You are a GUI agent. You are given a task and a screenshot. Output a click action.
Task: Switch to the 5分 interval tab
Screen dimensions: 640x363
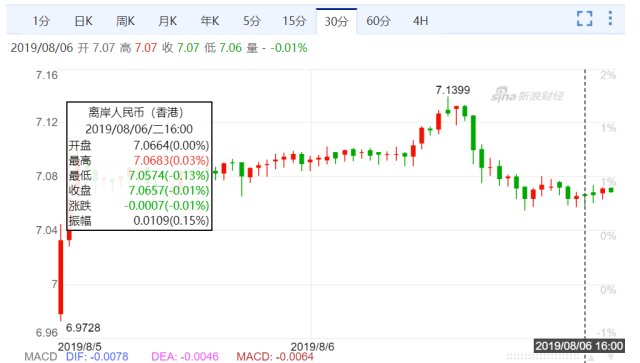pos(252,21)
